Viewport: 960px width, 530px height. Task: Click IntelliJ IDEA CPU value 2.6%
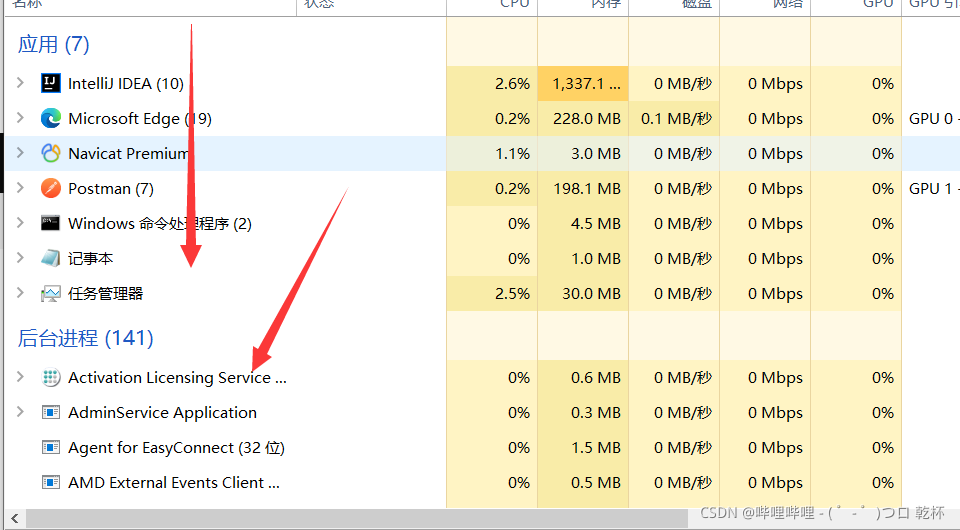tap(512, 83)
